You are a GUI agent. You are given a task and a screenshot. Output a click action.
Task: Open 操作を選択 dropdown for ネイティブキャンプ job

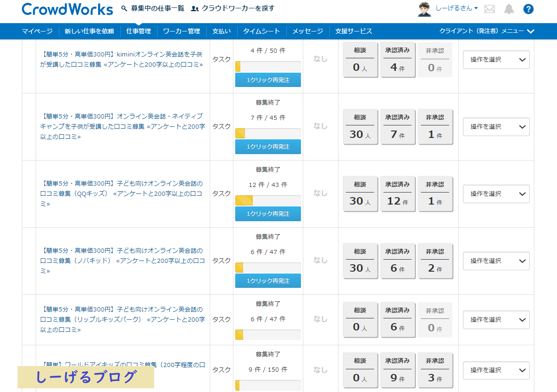496,126
